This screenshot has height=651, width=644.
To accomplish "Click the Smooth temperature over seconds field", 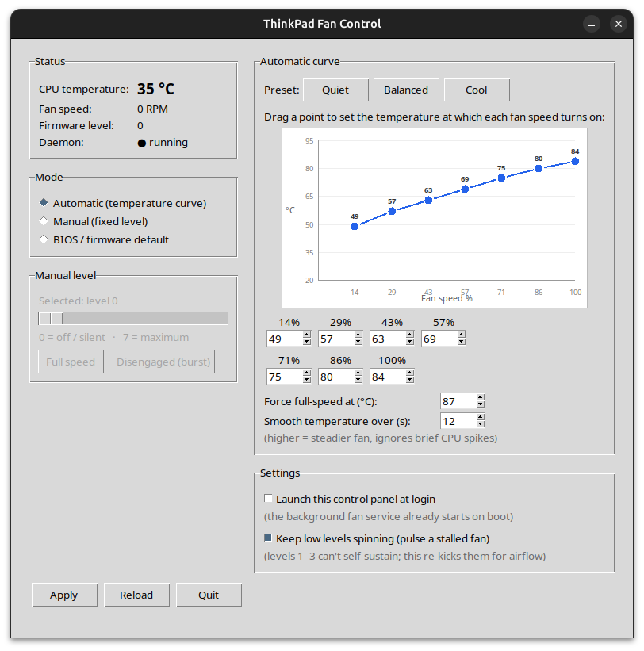I will (x=458, y=421).
